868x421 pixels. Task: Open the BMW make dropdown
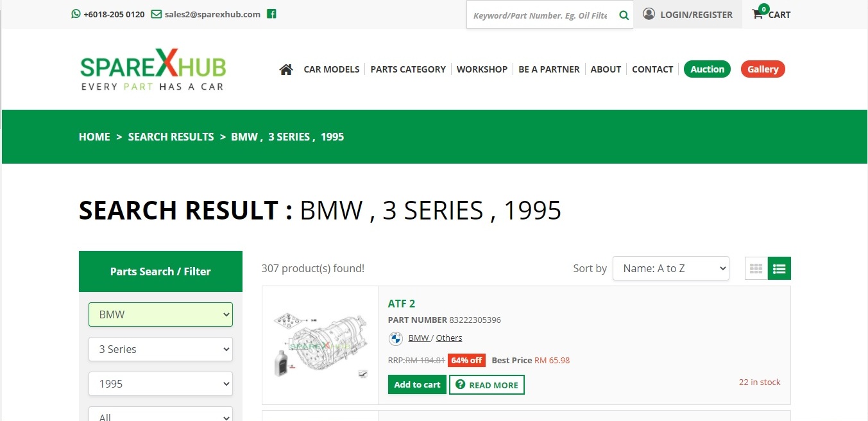point(160,314)
